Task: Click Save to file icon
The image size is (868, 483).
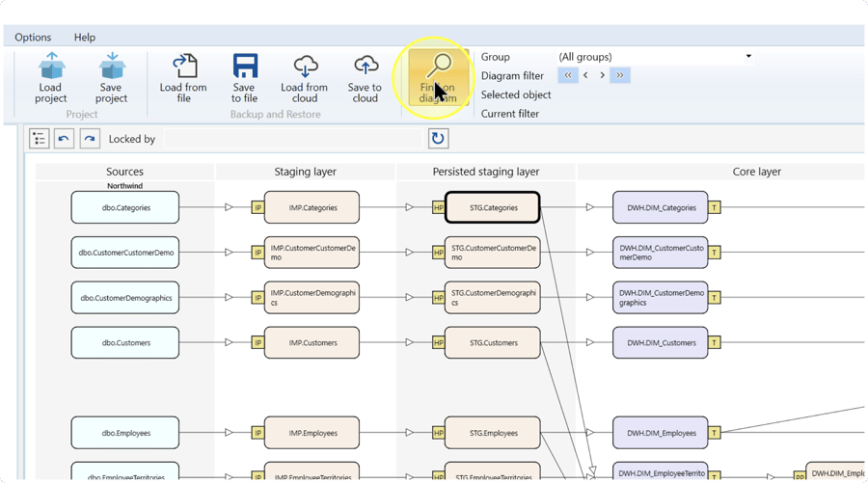Action: click(x=245, y=66)
